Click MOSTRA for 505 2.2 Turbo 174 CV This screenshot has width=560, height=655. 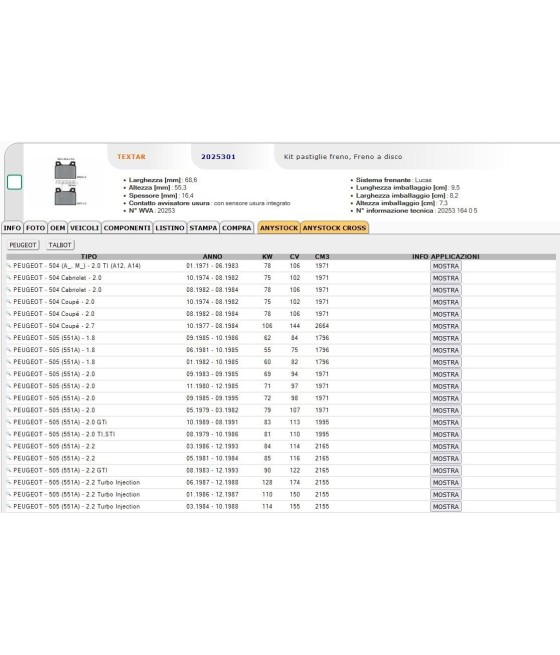pyautogui.click(x=446, y=483)
